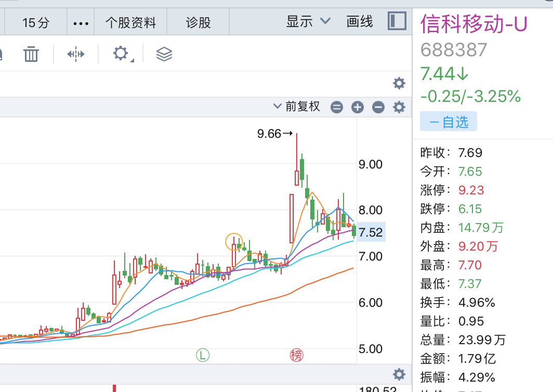Click the 换手 value 4.96%
The image size is (553, 392).
[x=477, y=303]
